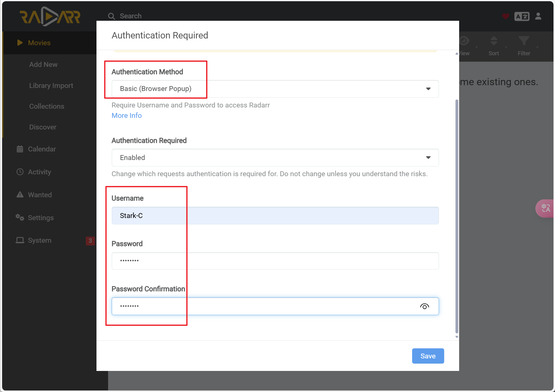This screenshot has height=392, width=555.
Task: Click the Activity clock icon
Action: 20,172
